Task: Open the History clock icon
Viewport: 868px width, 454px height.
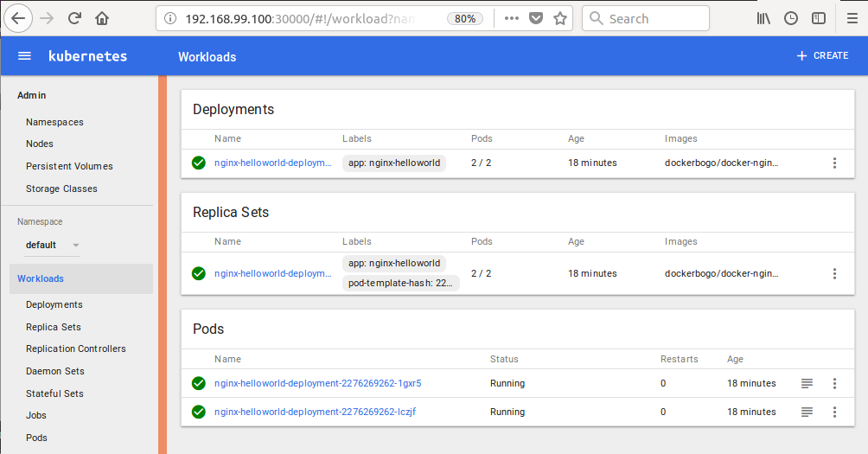Action: [x=791, y=18]
